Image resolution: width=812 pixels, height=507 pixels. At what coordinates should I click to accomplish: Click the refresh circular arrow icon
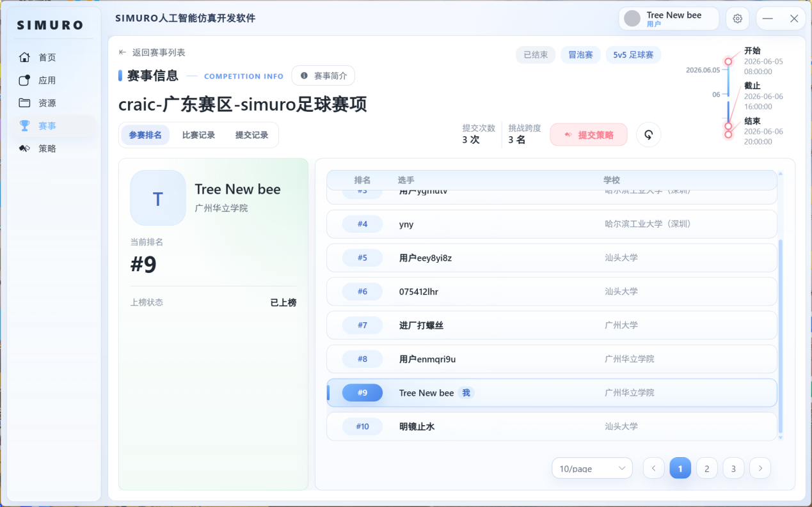pyautogui.click(x=648, y=135)
